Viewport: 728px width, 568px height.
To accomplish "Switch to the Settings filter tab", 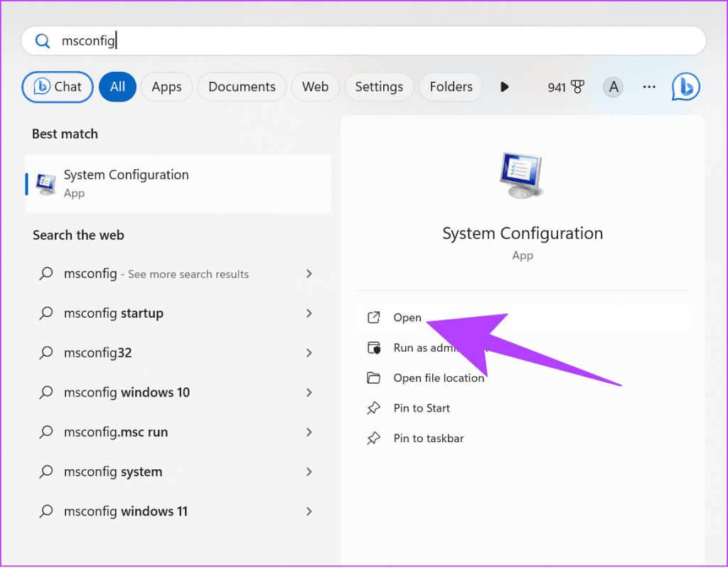I will click(x=379, y=87).
